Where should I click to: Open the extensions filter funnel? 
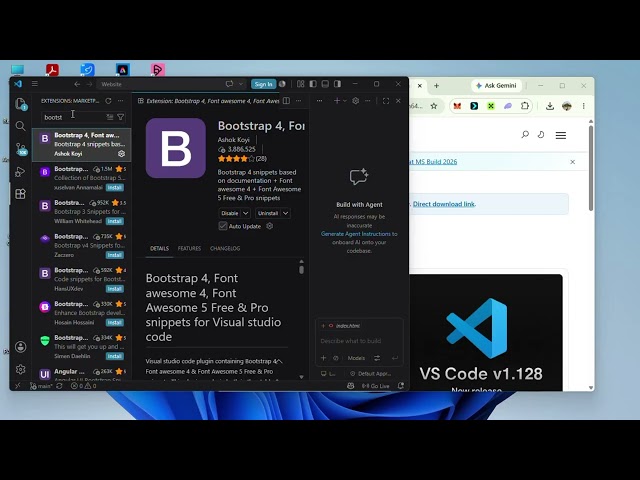tap(120, 117)
